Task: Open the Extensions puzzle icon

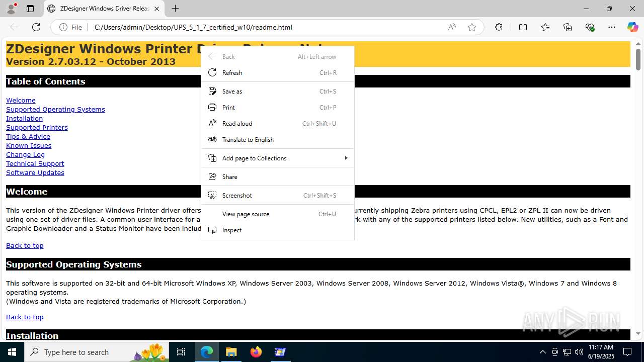Action: [499, 27]
